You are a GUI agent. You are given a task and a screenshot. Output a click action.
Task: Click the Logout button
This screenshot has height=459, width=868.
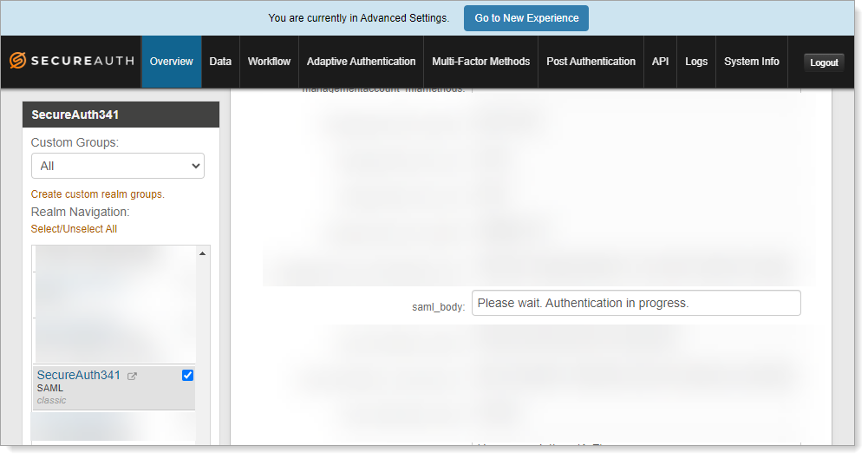(824, 62)
